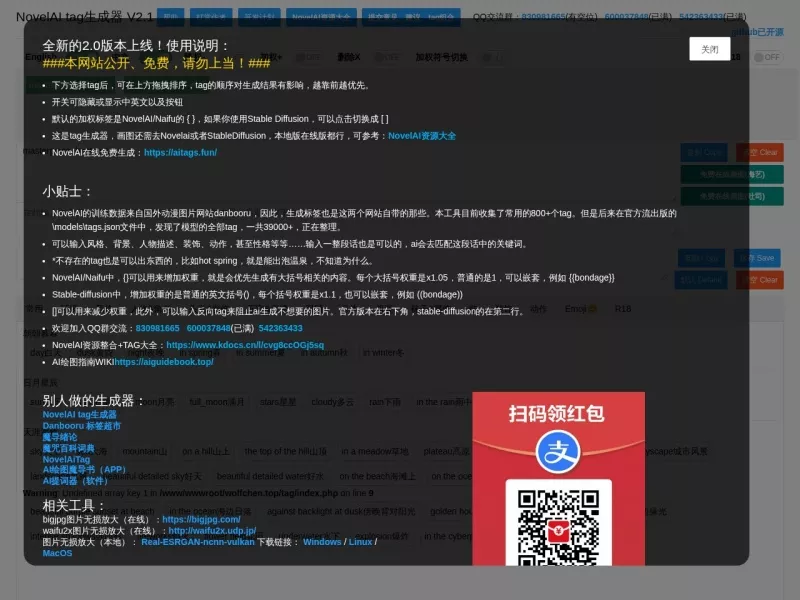Open the NovelAI资源大全 link in the dialog
This screenshot has width=800, height=600.
coord(421,136)
